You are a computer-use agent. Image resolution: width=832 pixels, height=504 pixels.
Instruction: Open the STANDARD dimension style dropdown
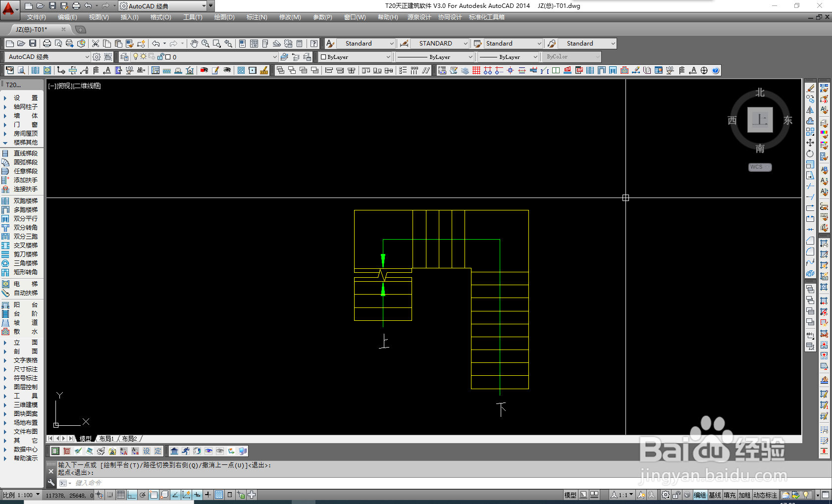pos(440,44)
